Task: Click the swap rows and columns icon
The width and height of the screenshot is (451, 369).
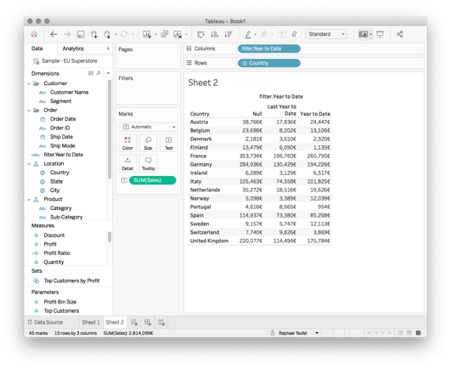Action: [201, 34]
